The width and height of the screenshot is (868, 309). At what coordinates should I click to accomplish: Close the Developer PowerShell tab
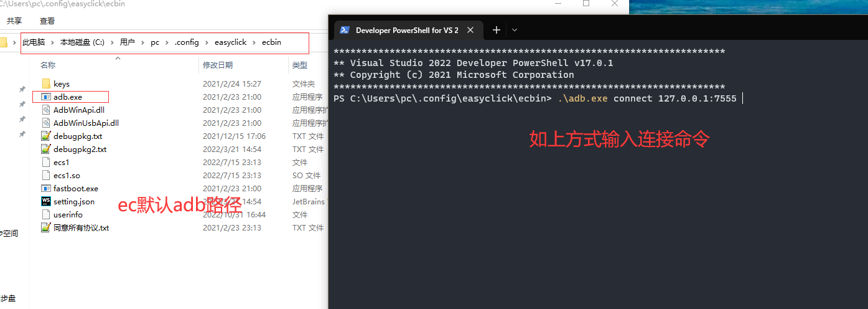pyautogui.click(x=470, y=30)
